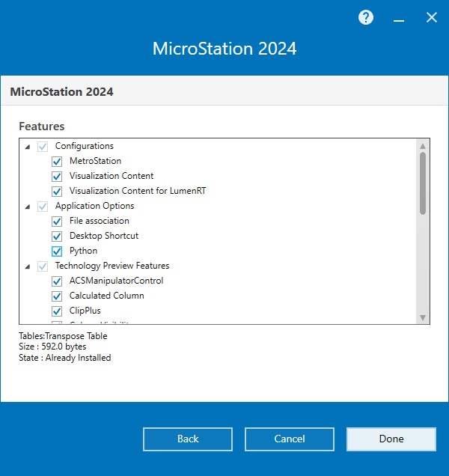Uncheck the File association checkbox
Viewport: 449px width, 476px height.
tap(57, 222)
